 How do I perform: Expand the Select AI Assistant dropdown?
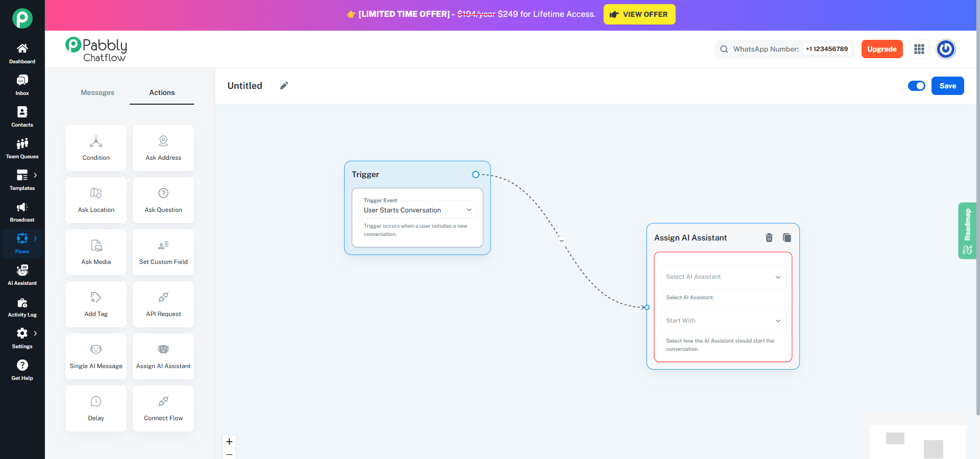coord(723,277)
